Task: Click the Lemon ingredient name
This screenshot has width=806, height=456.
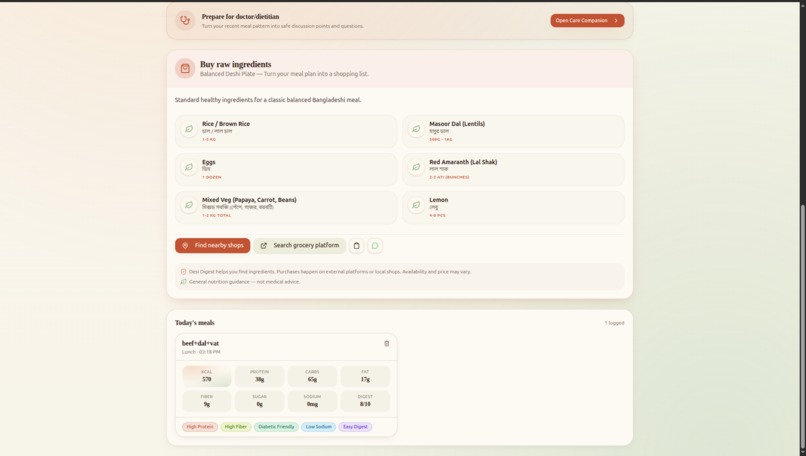Action: click(438, 200)
